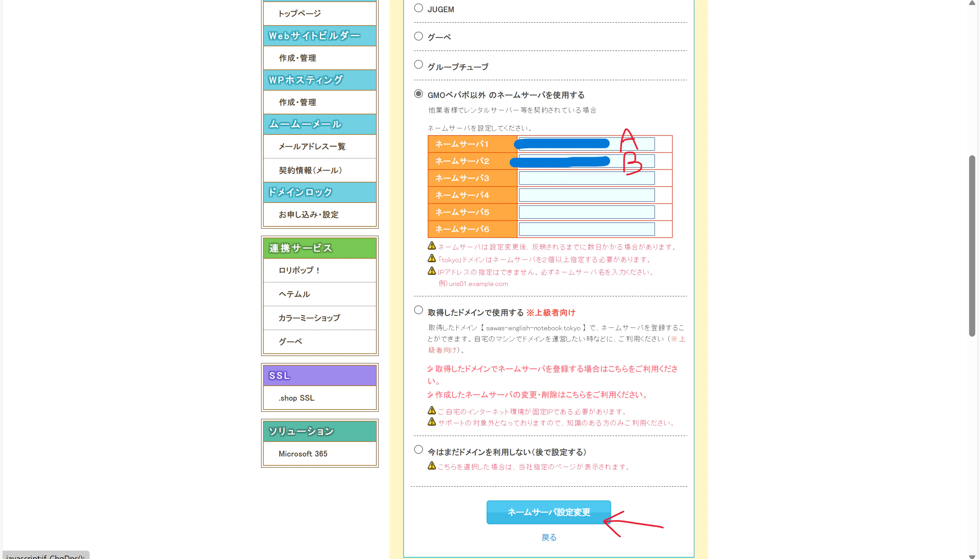This screenshot has width=980, height=559.
Task: Open link to register nameserver with acquired domain
Action: (x=553, y=375)
